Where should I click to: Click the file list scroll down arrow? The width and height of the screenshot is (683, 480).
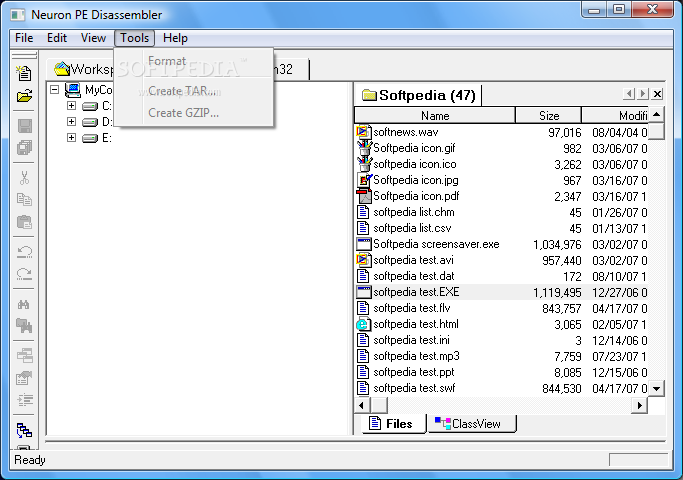click(x=656, y=389)
